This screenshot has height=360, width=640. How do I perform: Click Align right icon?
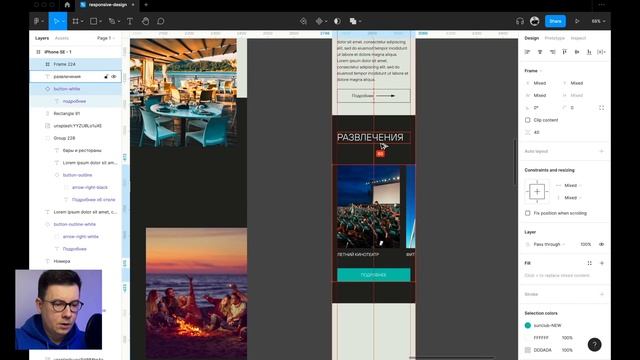coord(552,52)
